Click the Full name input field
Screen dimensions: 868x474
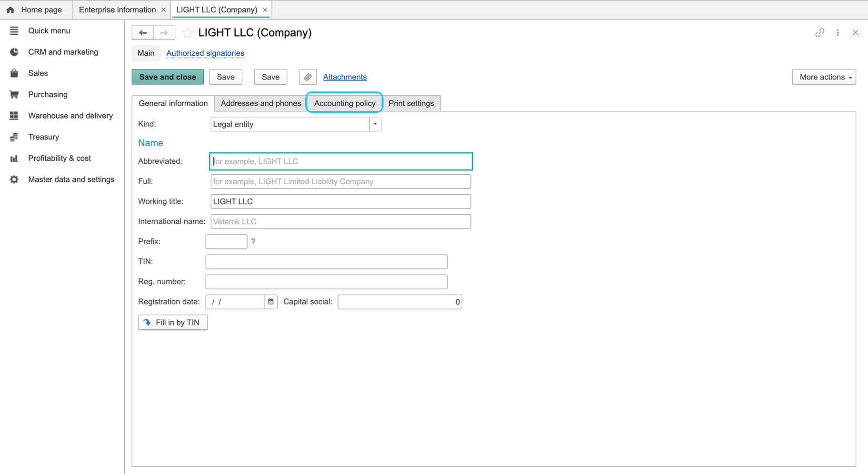(x=341, y=181)
